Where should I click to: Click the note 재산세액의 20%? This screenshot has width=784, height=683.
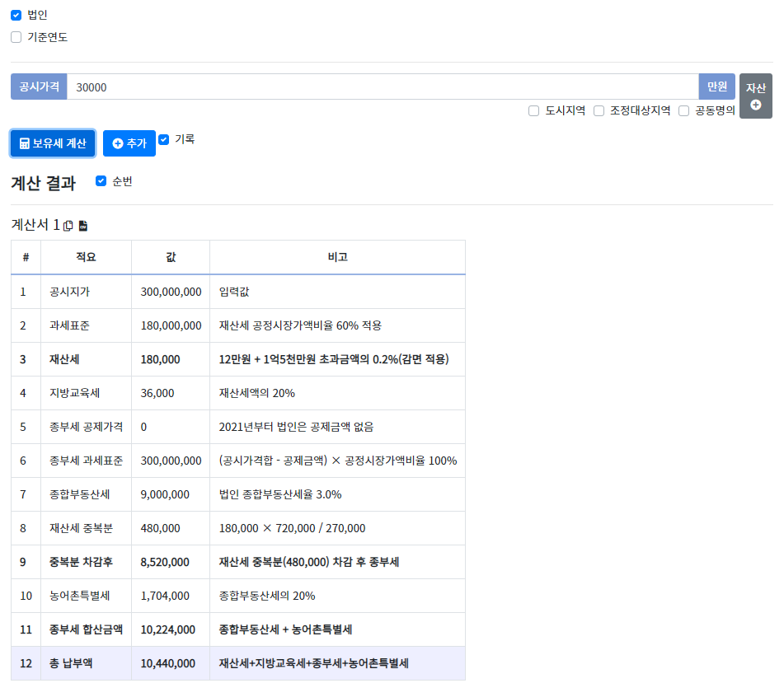pos(257,393)
